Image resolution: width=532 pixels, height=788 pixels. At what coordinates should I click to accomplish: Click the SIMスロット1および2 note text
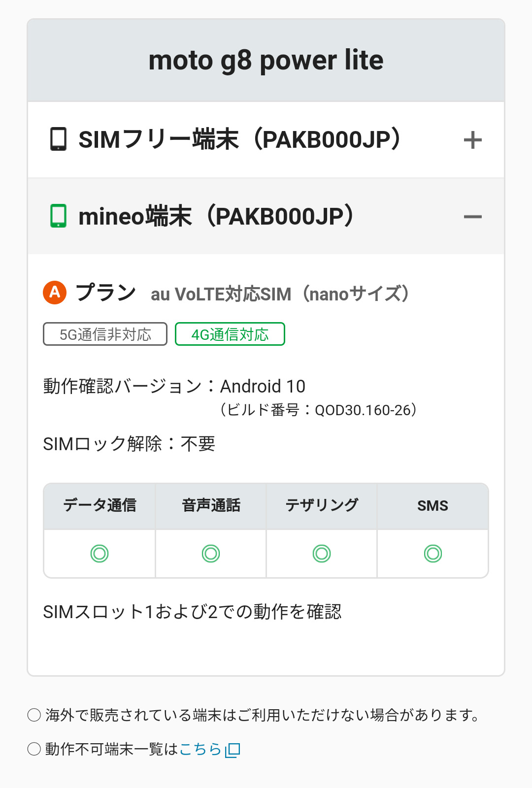tap(192, 612)
